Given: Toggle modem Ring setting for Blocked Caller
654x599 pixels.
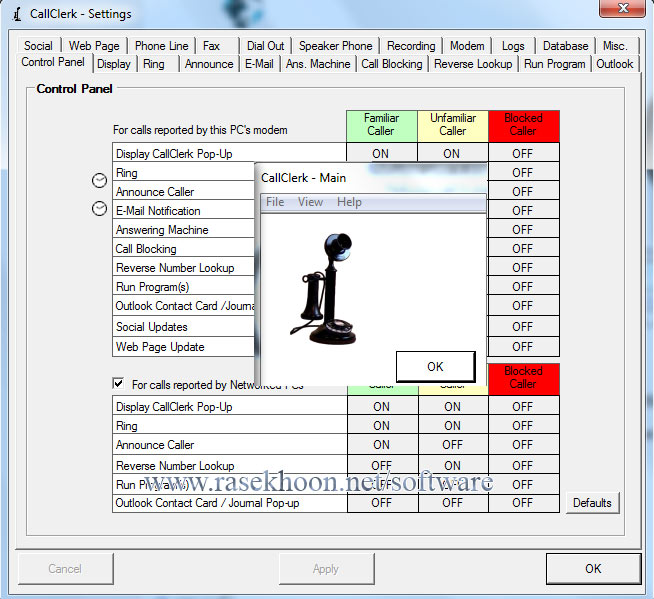Looking at the screenshot, I should pyautogui.click(x=523, y=172).
